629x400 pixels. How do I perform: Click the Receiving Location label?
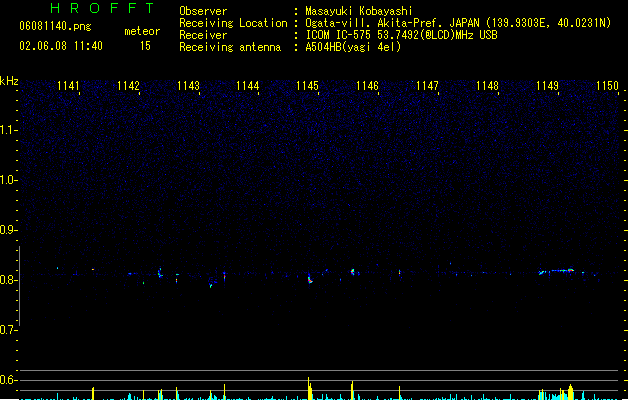point(233,23)
